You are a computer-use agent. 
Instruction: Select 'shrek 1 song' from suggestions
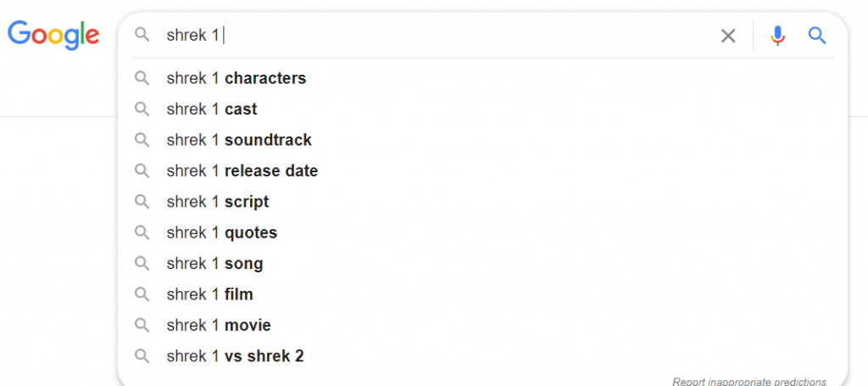tap(482, 263)
